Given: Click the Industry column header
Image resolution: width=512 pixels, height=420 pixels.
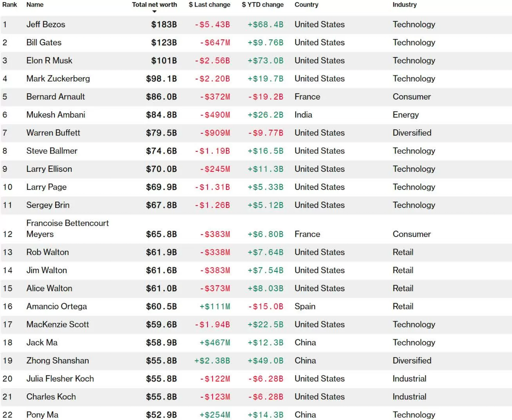Looking at the screenshot, I should pyautogui.click(x=405, y=5).
